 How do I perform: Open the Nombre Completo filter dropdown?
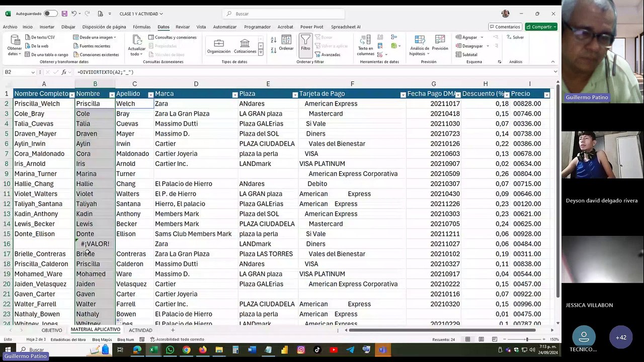[71, 95]
